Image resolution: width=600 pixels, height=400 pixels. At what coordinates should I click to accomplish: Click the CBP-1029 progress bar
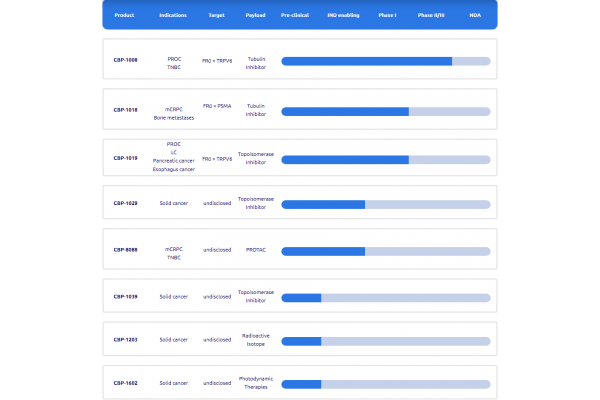386,204
